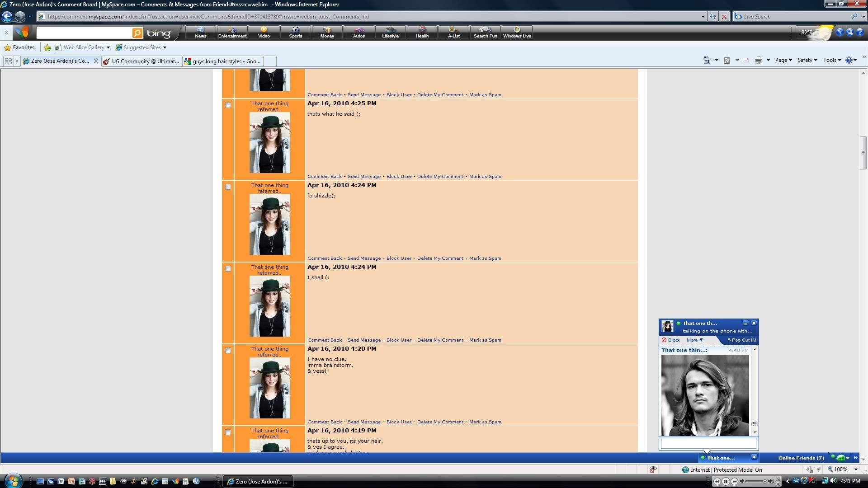Open A-List on the Bing toolbar
The width and height of the screenshot is (868, 488).
454,33
